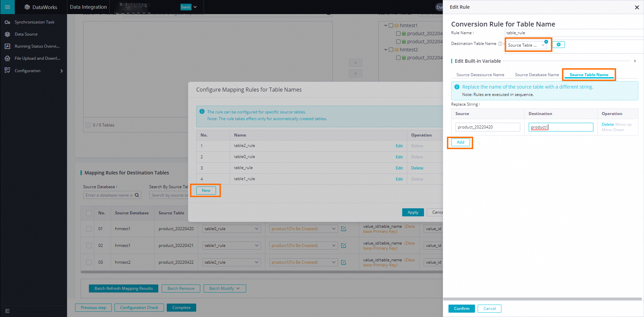
Task: Open the Batch Modify dropdown
Action: tap(225, 288)
